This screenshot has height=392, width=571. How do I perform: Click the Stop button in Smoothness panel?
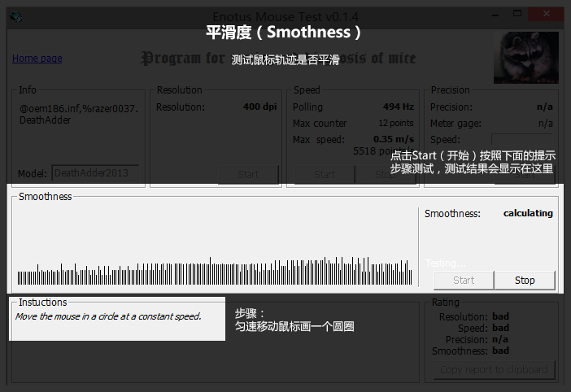pyautogui.click(x=525, y=281)
